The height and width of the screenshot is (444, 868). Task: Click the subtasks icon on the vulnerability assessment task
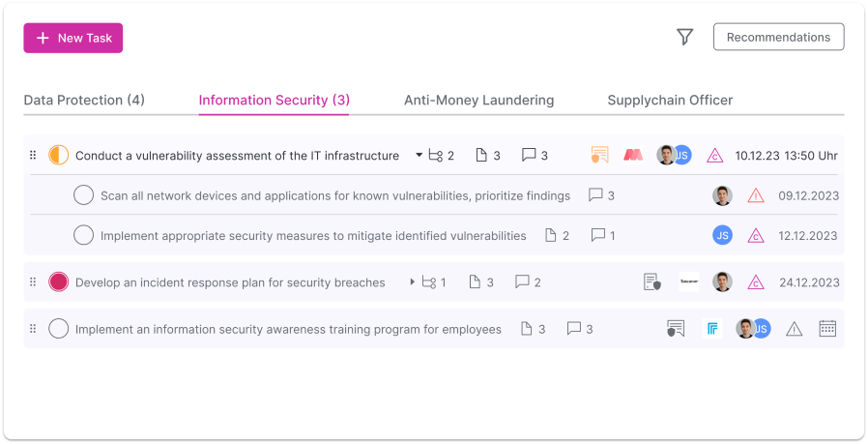point(435,155)
